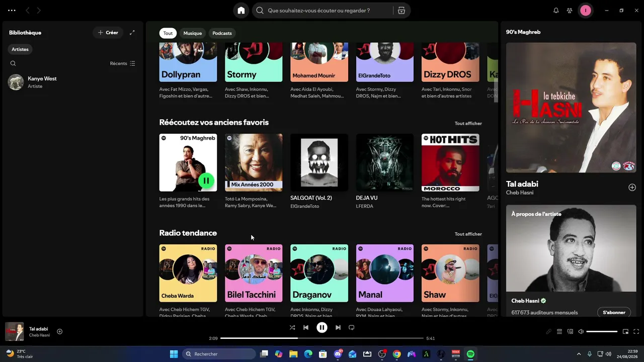Toggle the Artistes library filter chip
Viewport: 644px width, 362px height.
coord(20,49)
